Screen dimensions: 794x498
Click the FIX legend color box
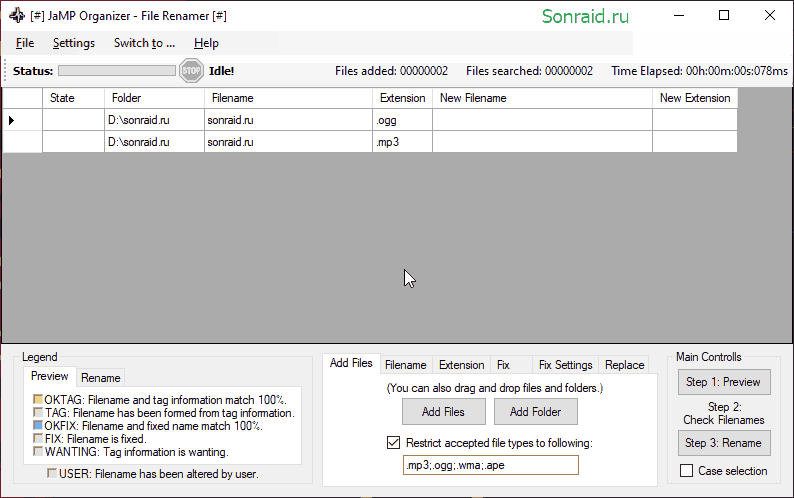38,438
